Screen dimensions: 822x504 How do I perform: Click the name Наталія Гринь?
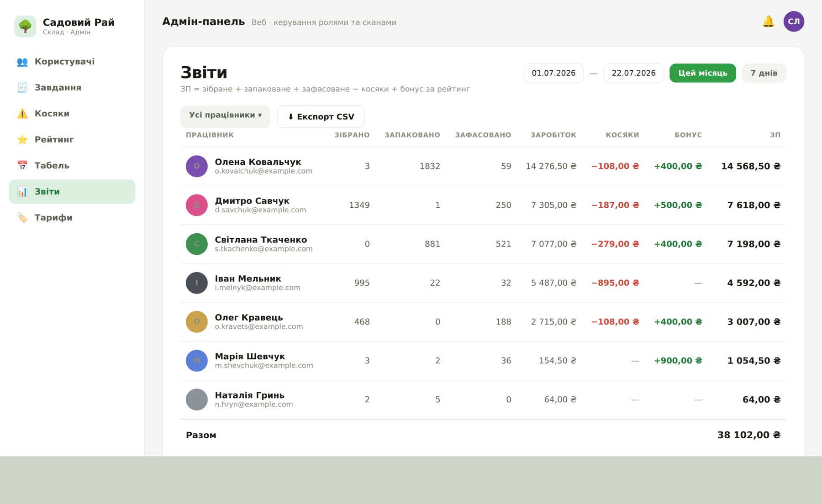[x=249, y=395]
